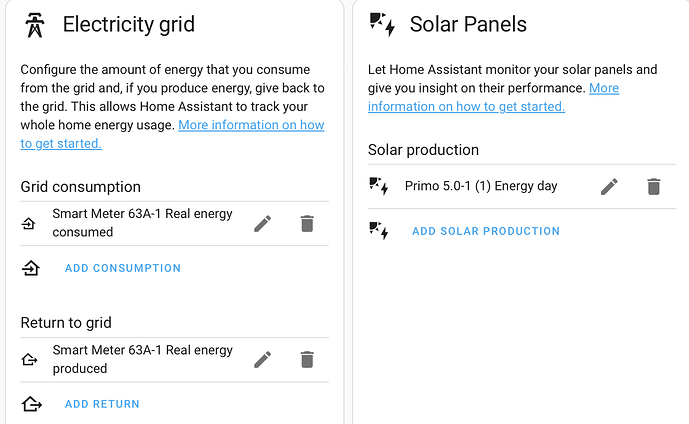This screenshot has height=424, width=689.
Task: Click the grid consumption icon beside Add Consumption
Action: point(31,268)
